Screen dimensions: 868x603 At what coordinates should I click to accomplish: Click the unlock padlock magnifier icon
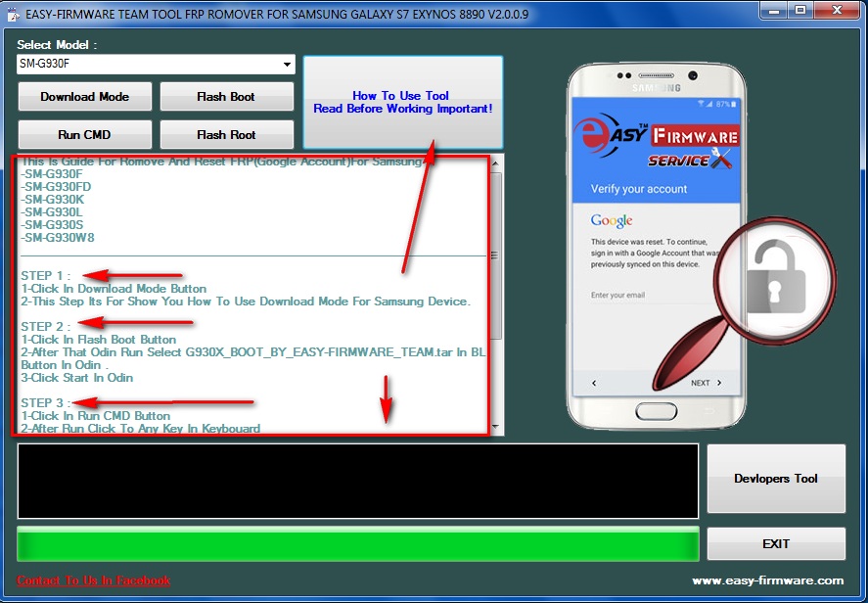(775, 280)
